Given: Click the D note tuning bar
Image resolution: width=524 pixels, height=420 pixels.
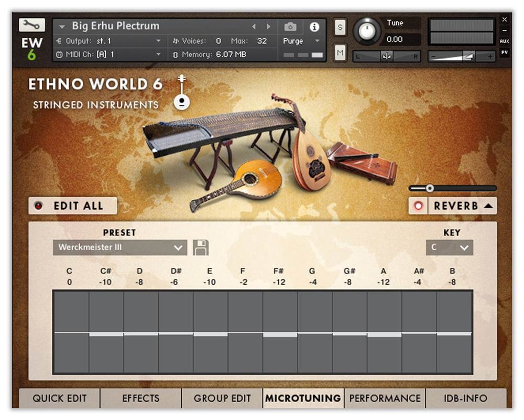Looking at the screenshot, I should coord(141,332).
